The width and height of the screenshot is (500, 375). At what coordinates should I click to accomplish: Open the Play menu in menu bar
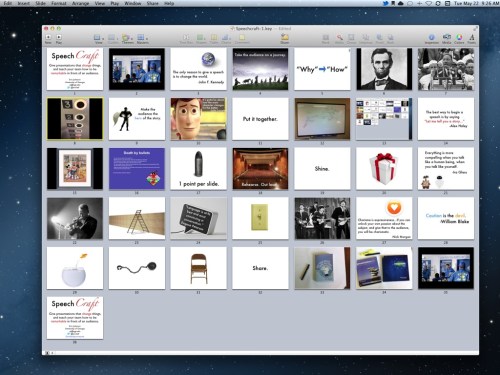pos(115,3)
